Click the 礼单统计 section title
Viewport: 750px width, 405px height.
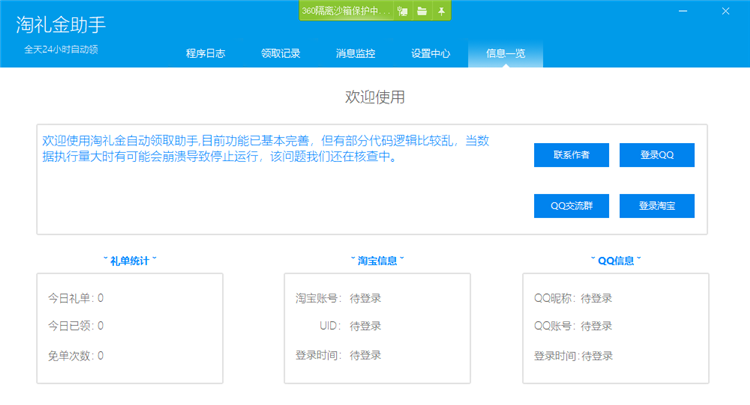[x=130, y=261]
